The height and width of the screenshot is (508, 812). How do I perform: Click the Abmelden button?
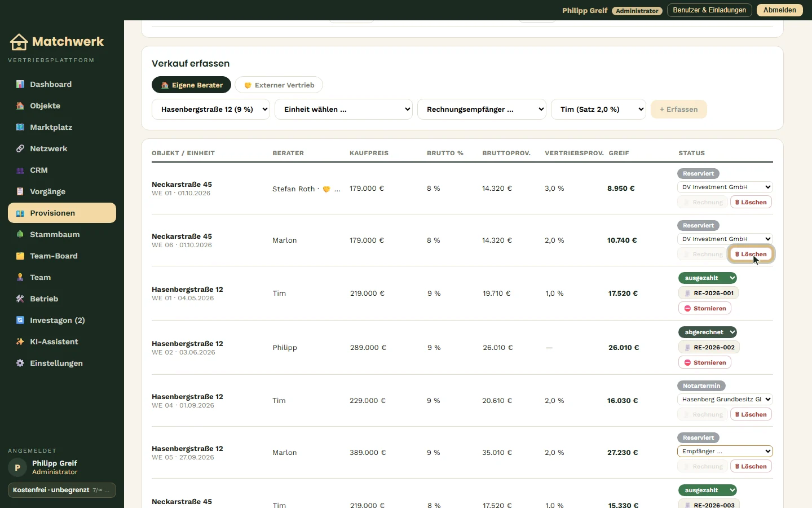pos(780,10)
